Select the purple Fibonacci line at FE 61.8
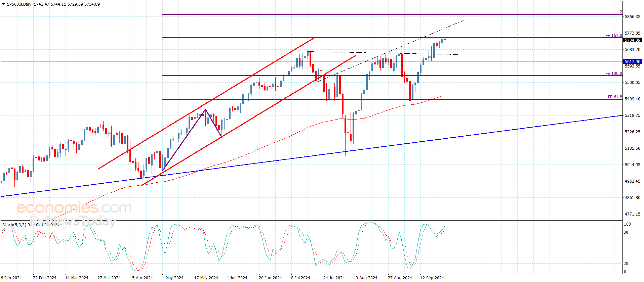The height and width of the screenshot is (282, 644). click(392, 99)
